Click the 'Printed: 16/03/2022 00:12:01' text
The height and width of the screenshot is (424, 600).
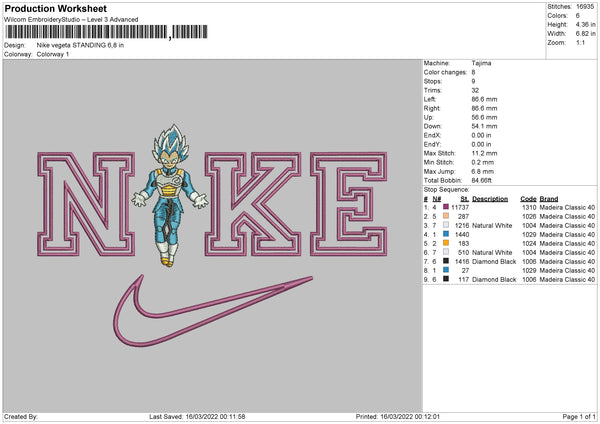point(398,417)
